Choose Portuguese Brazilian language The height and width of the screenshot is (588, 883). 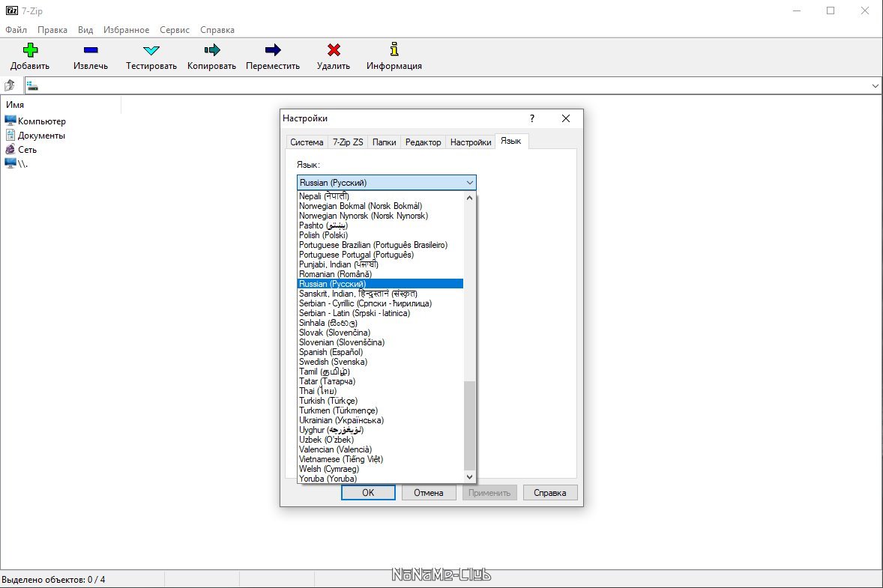pyautogui.click(x=380, y=245)
